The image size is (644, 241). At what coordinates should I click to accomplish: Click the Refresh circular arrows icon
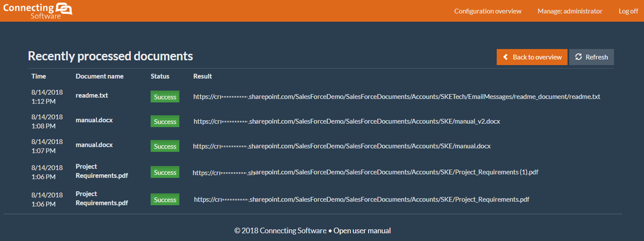point(579,57)
